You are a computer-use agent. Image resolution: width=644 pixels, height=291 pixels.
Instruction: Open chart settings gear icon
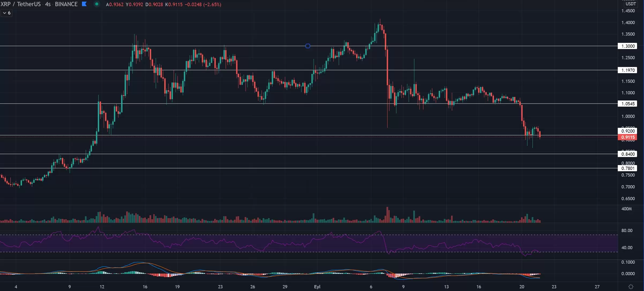point(631,286)
